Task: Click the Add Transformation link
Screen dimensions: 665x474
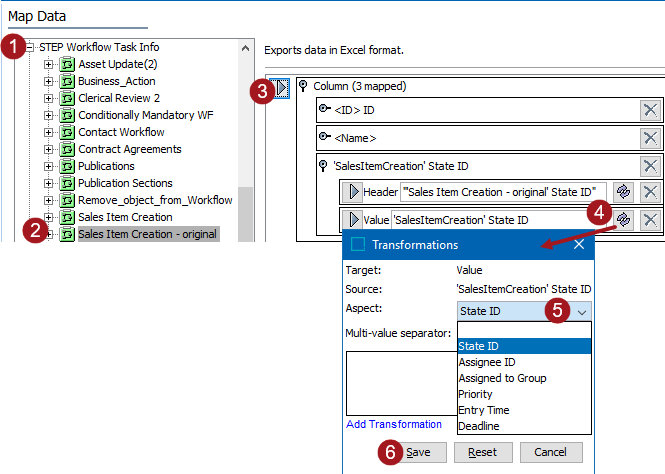Action: click(x=394, y=424)
